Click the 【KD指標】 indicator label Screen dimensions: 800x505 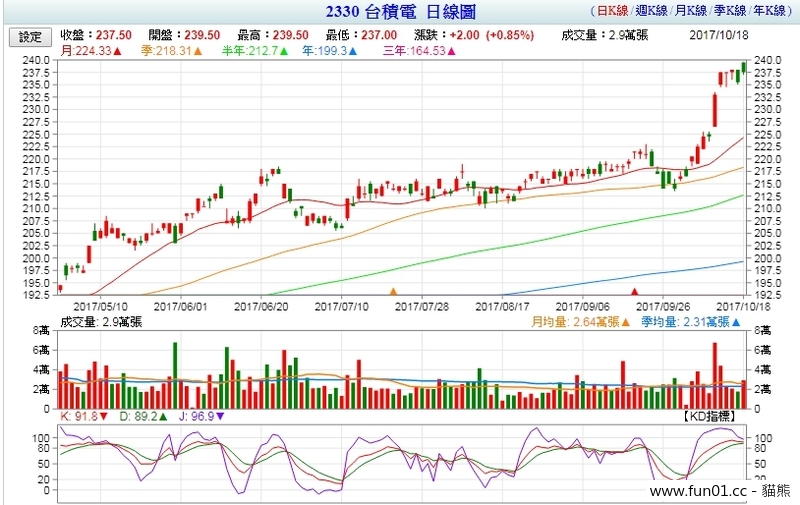pyautogui.click(x=709, y=417)
